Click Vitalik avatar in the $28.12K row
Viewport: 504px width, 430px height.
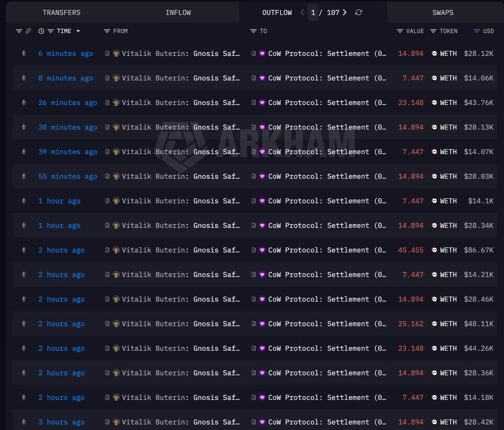(116, 53)
